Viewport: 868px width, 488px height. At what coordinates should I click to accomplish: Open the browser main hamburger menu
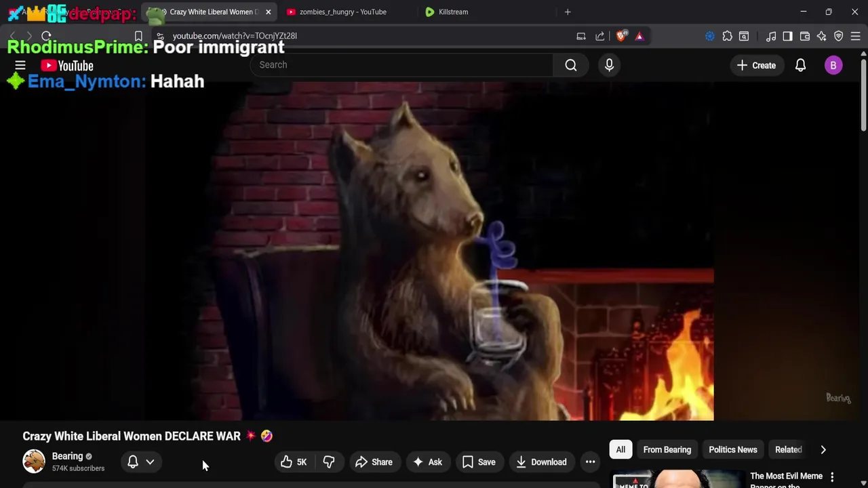click(856, 36)
